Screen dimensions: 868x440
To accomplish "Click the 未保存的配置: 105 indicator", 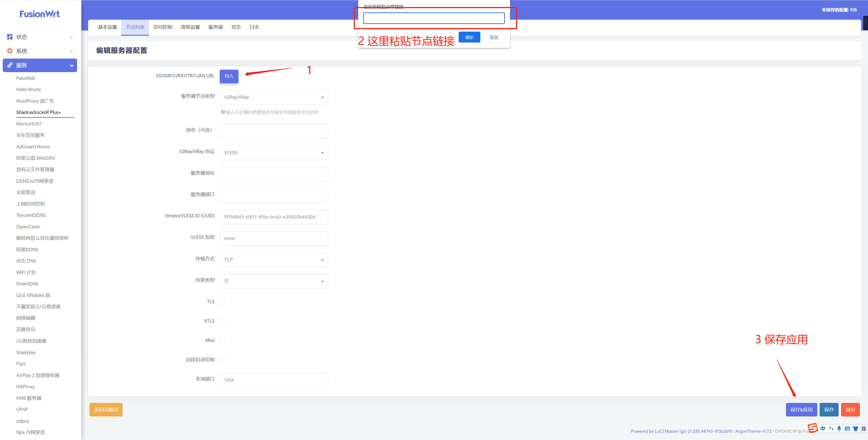I will 839,10.
